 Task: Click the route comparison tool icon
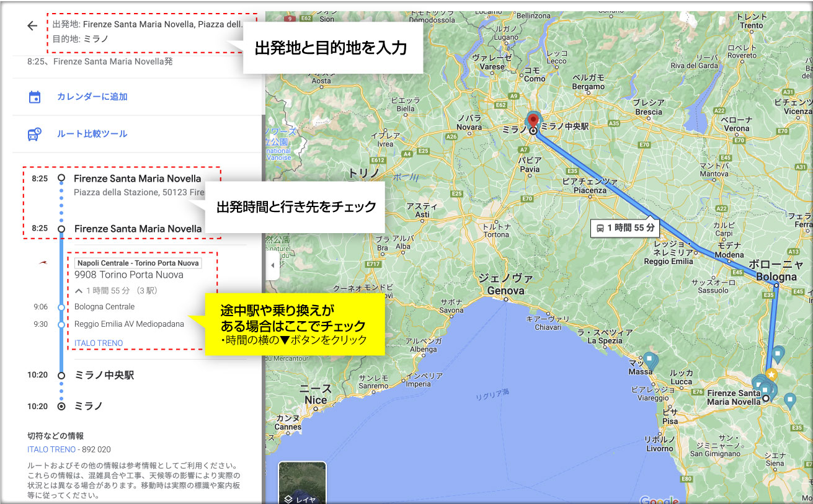[x=35, y=134]
